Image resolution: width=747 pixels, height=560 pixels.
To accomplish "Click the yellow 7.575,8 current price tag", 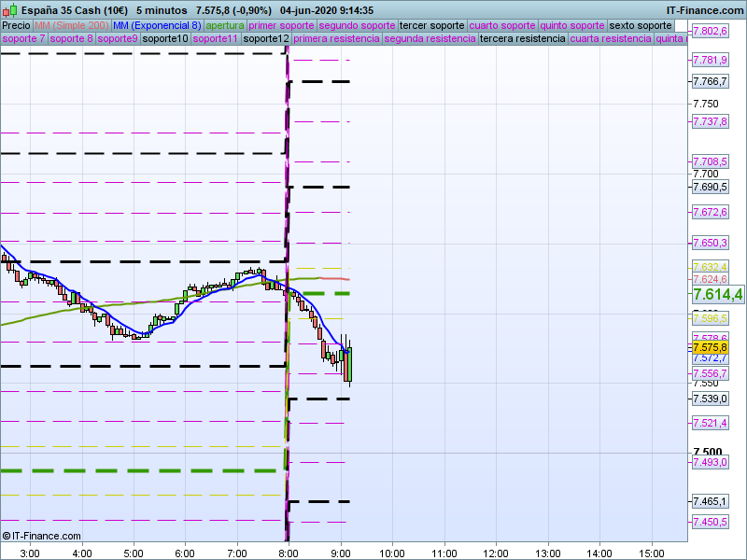I will [x=710, y=347].
